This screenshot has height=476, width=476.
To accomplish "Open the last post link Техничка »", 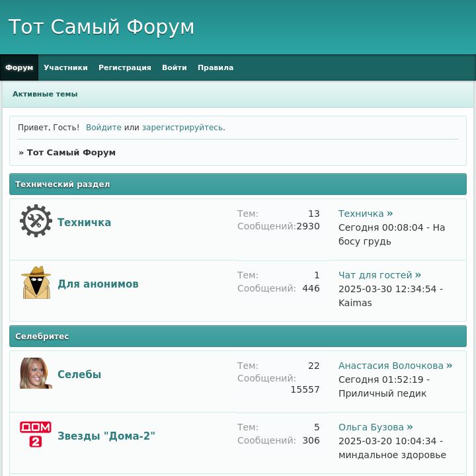I will [x=366, y=214].
